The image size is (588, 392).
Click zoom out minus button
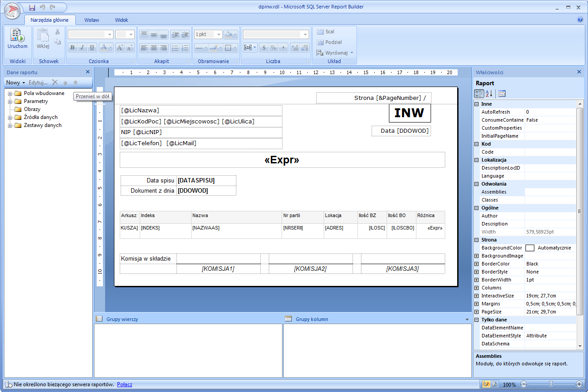tap(524, 384)
